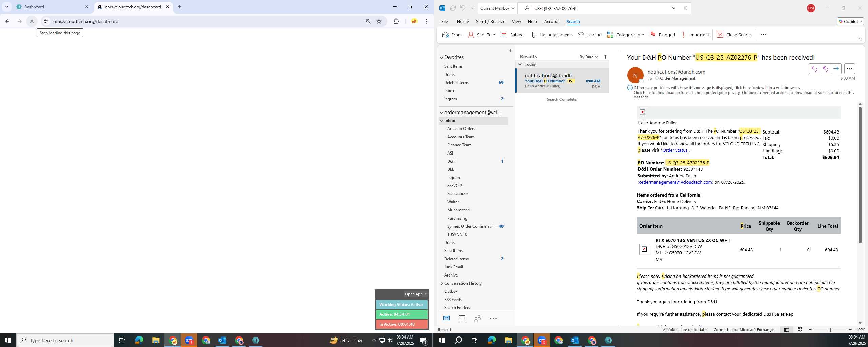Stop loading the page in Chrome

pos(32,21)
